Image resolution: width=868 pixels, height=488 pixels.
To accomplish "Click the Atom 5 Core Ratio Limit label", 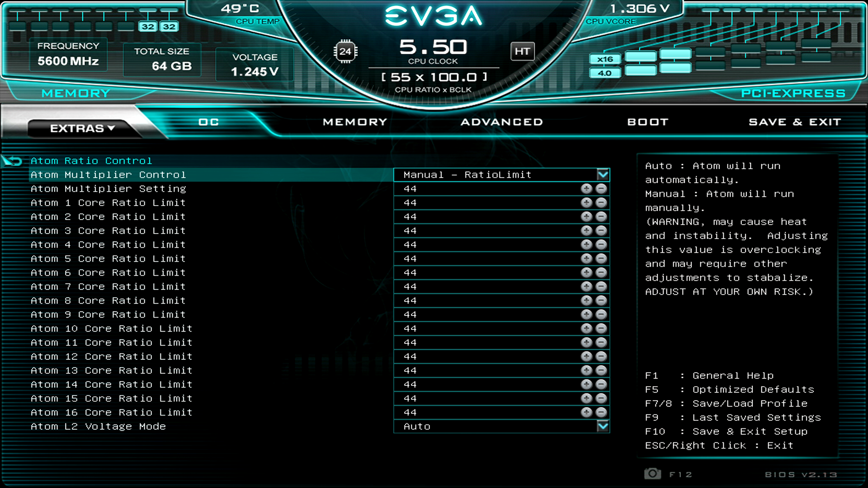I will [108, 259].
